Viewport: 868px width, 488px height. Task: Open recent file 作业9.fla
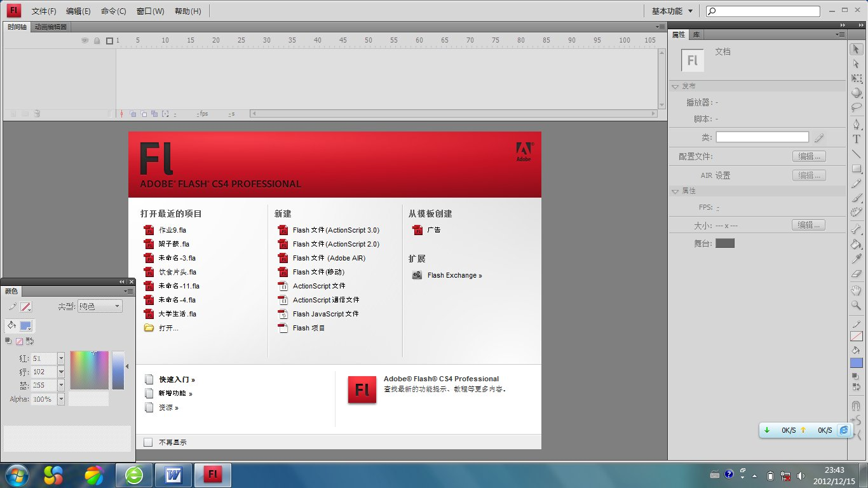[x=172, y=230]
